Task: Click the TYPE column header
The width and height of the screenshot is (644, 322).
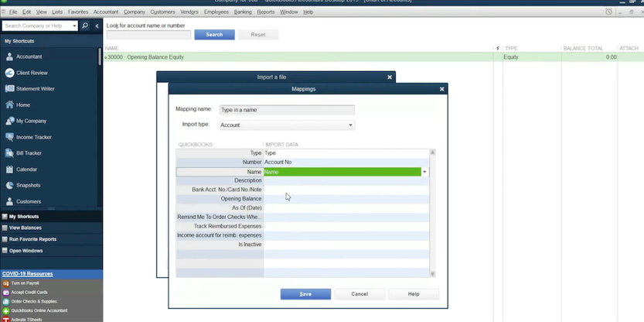Action: tap(511, 48)
